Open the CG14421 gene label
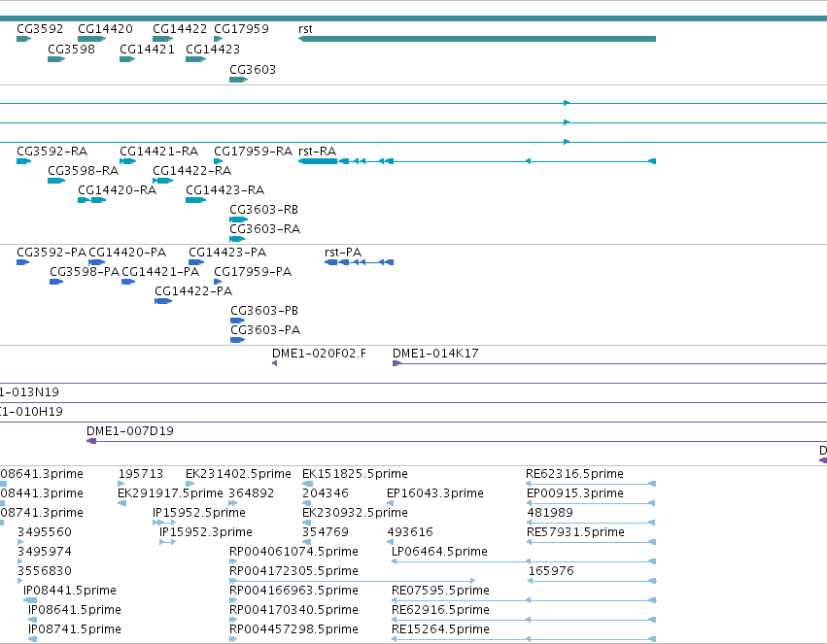827x644 pixels. (147, 50)
